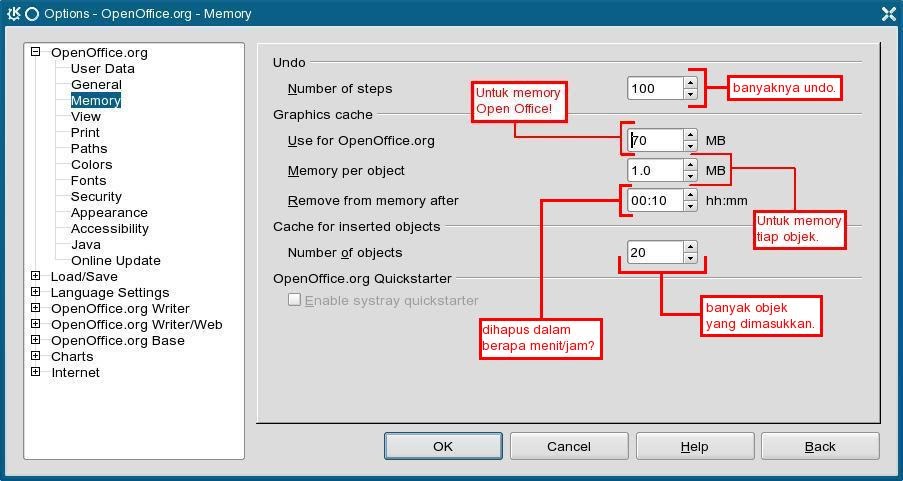Open the Print options page
The width and height of the screenshot is (903, 481).
85,132
